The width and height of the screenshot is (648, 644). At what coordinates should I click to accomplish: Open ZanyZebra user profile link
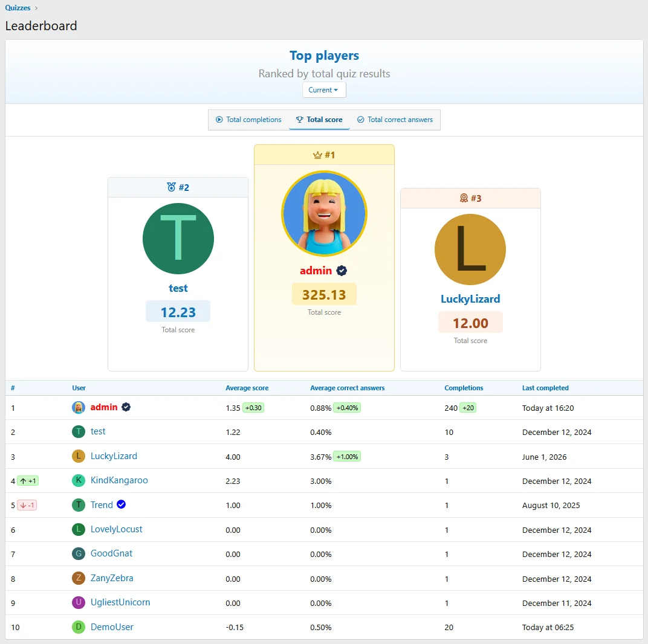[112, 578]
